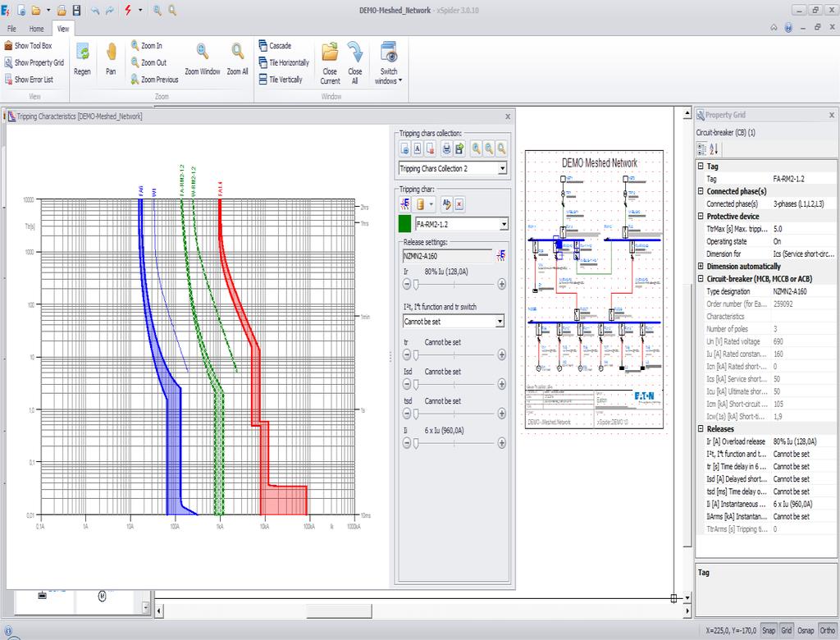Screen dimensions: 840x640
Task: Click the Undo arrow icon
Action: click(95, 10)
